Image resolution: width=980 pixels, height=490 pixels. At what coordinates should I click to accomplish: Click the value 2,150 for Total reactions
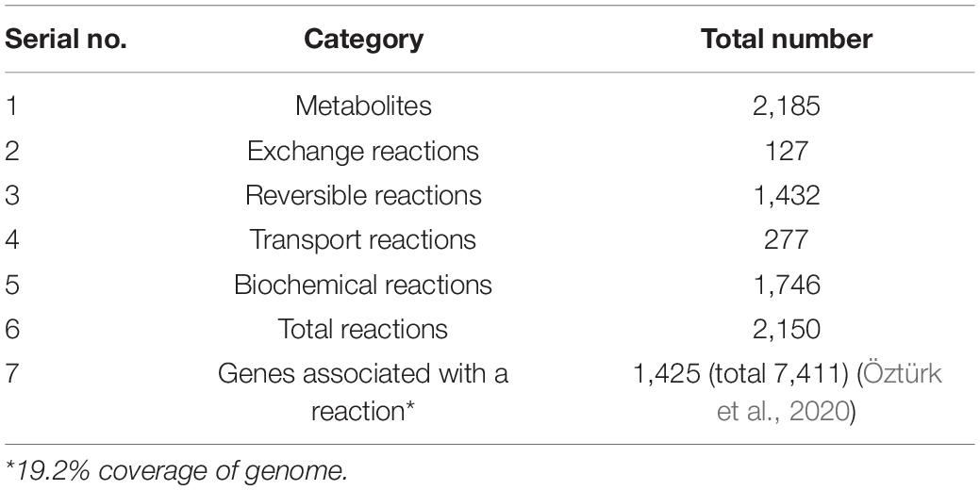coord(787,329)
